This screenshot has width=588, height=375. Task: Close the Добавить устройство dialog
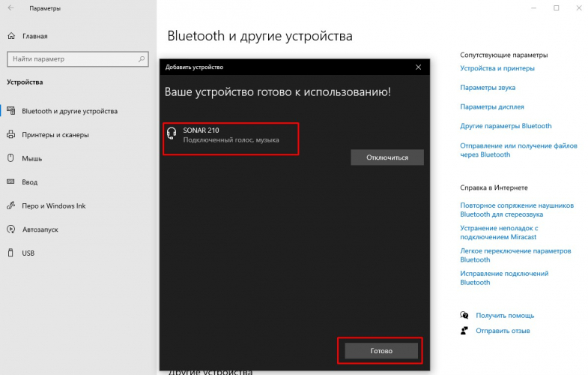coord(418,67)
